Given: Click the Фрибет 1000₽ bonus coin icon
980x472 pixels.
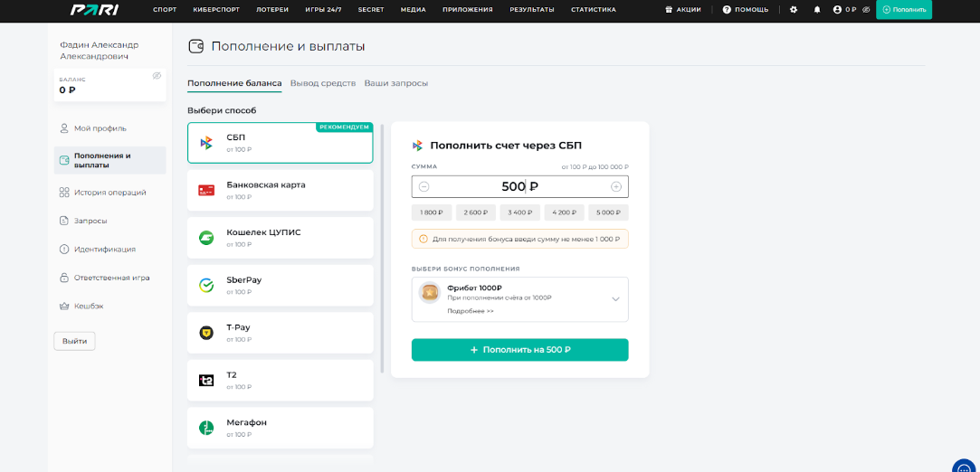Looking at the screenshot, I should point(430,293).
